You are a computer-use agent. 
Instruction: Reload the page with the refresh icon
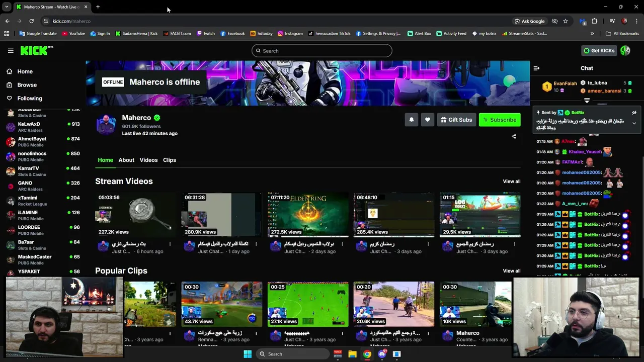(31, 21)
